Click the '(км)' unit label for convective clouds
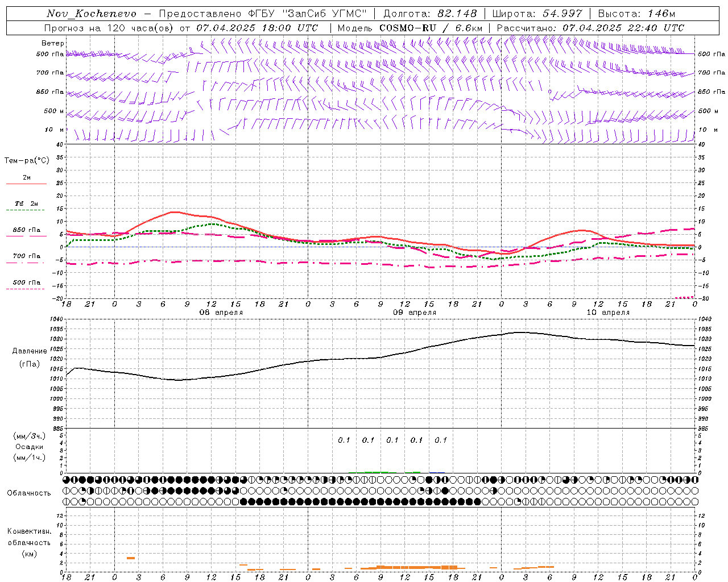Viewport: 728px width, 582px height. coord(30,554)
